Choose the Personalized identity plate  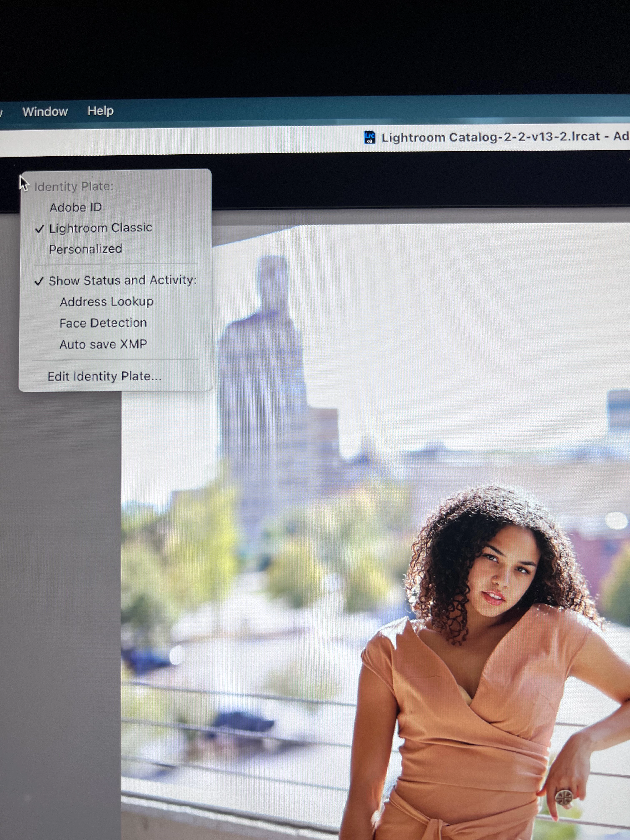click(85, 249)
